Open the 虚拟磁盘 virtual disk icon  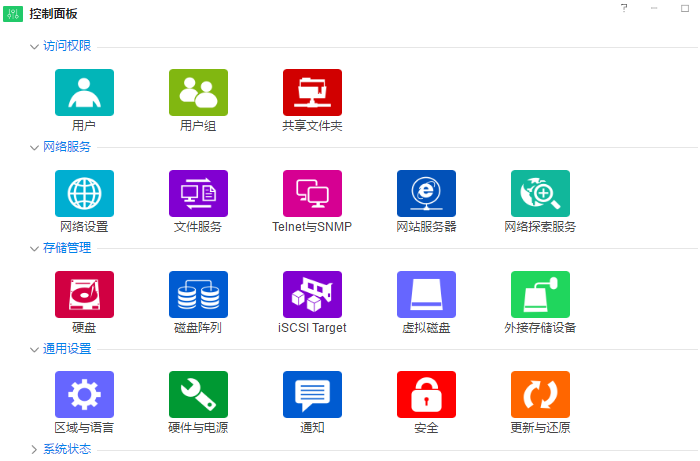coord(426,295)
